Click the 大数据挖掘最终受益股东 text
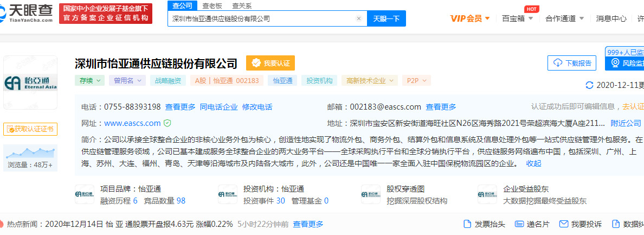This screenshot has width=644, height=235. click(x=545, y=201)
